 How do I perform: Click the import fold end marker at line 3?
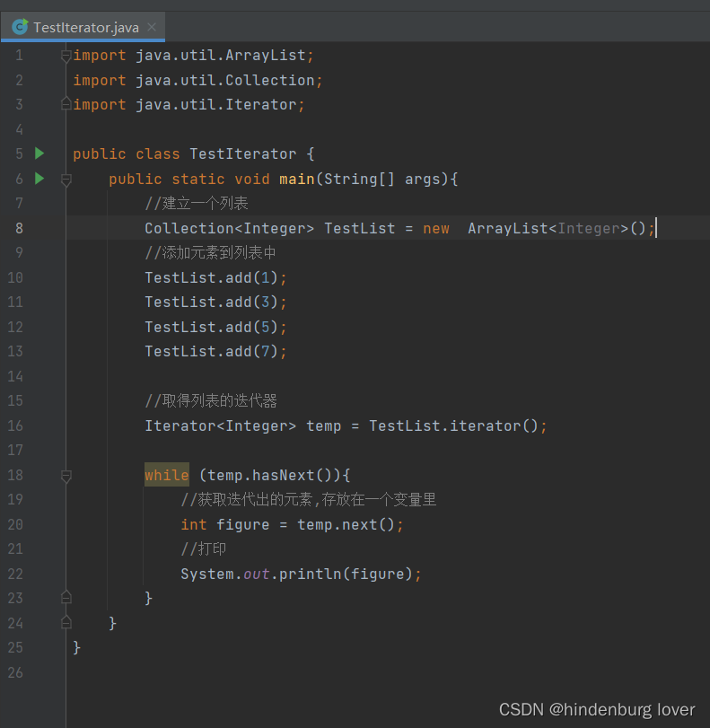(x=66, y=104)
